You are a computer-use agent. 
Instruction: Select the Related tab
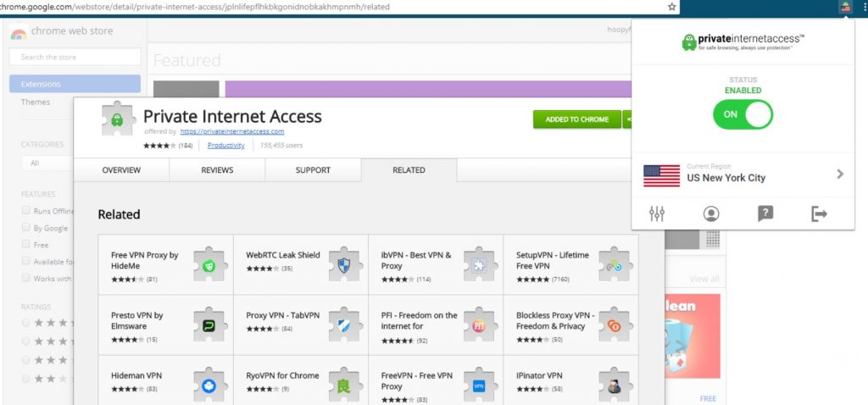point(409,170)
